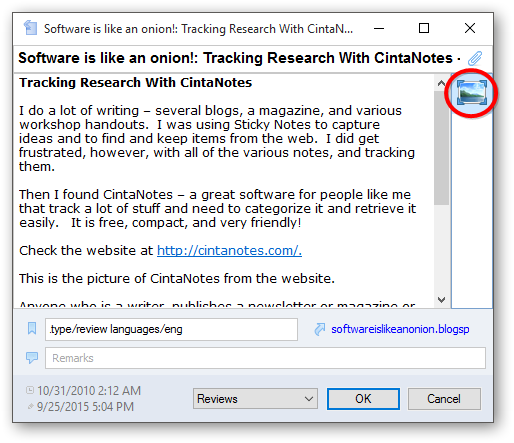The width and height of the screenshot is (514, 443).
Task: Open the attached image thumbnail
Action: coord(471,92)
